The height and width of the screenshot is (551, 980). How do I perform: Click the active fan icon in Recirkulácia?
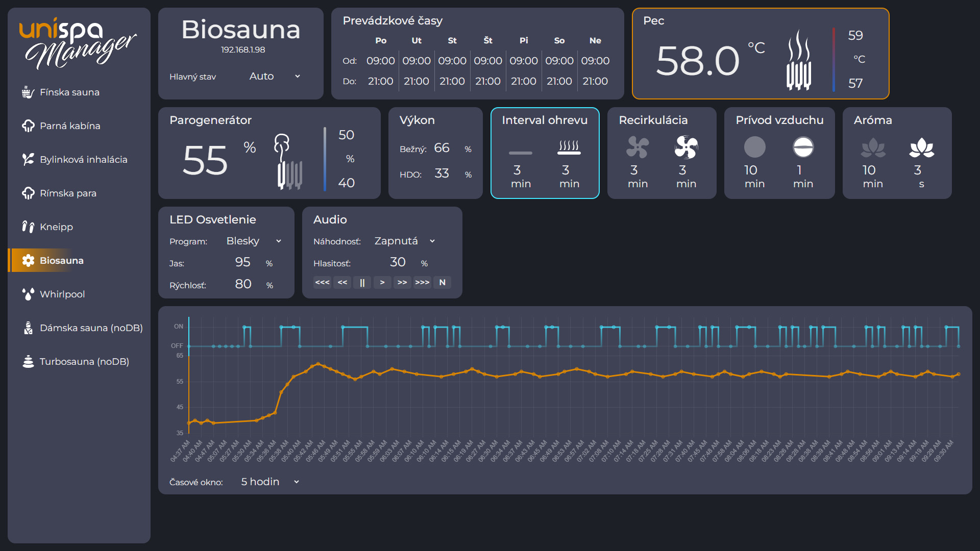click(686, 147)
